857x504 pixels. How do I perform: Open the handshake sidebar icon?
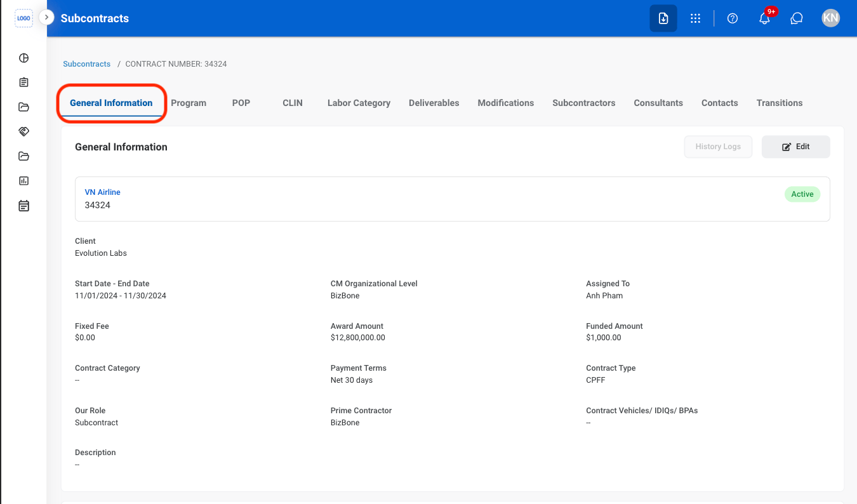pyautogui.click(x=23, y=131)
